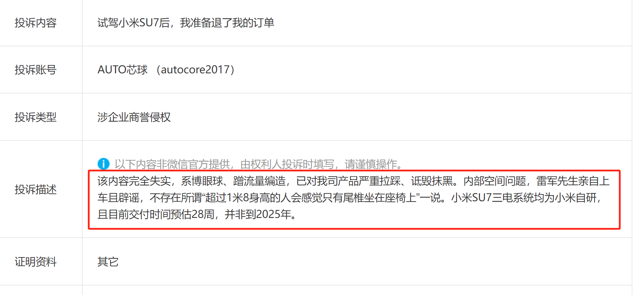Click the account name AUTO芯球 (autocore2017)
Viewport: 644px width, 295px height.
(166, 70)
